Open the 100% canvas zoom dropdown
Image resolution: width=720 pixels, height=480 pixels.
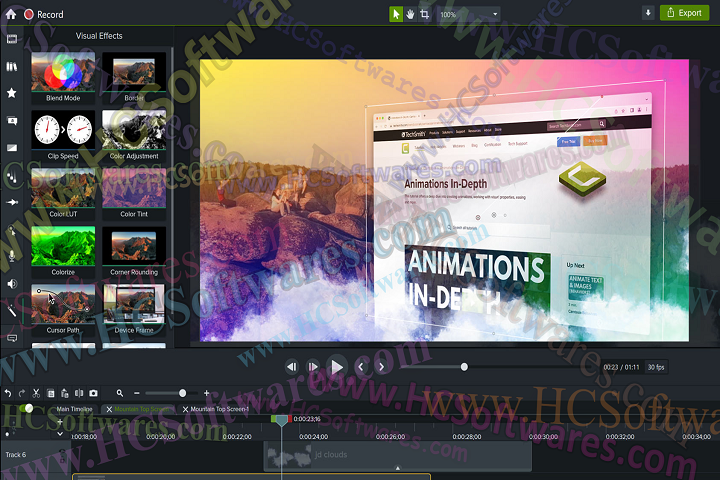(x=468, y=14)
